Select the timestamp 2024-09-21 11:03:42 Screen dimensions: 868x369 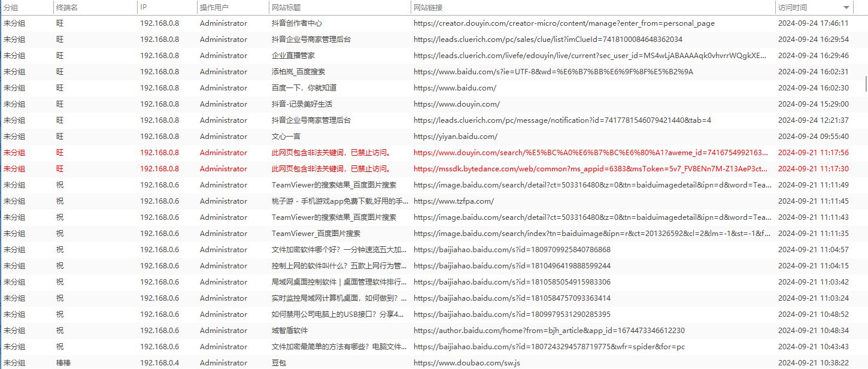tap(814, 282)
